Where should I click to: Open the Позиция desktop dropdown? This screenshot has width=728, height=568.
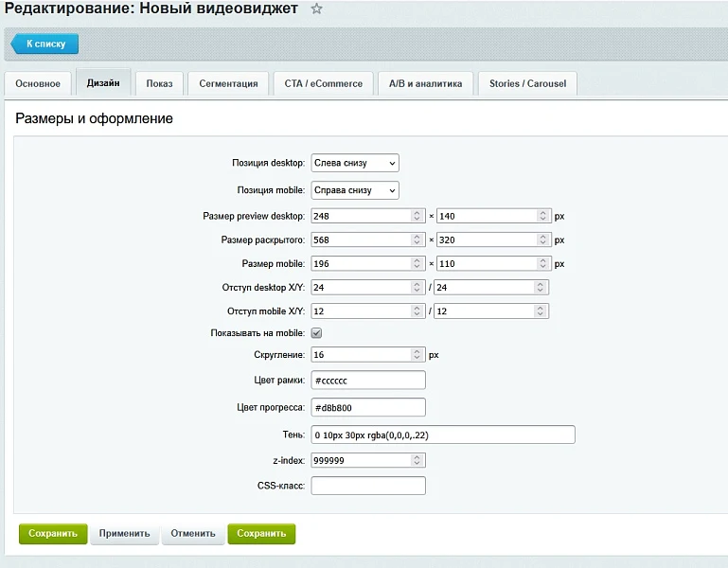pyautogui.click(x=355, y=163)
